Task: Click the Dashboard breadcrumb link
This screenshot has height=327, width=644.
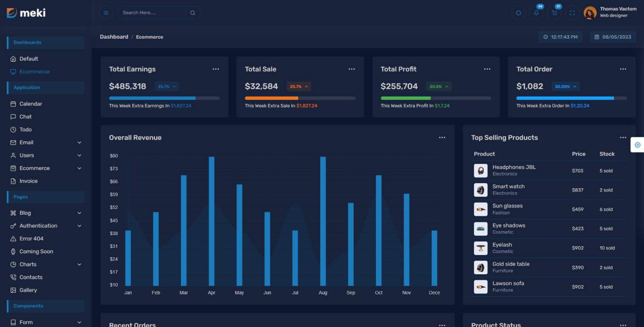Action: [x=114, y=36]
